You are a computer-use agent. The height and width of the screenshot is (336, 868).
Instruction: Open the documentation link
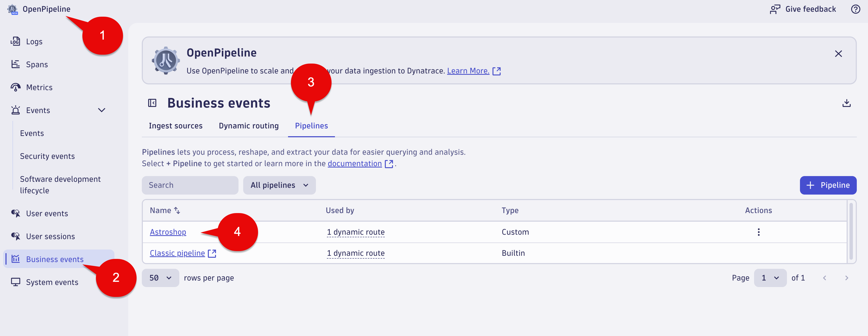[x=354, y=164]
